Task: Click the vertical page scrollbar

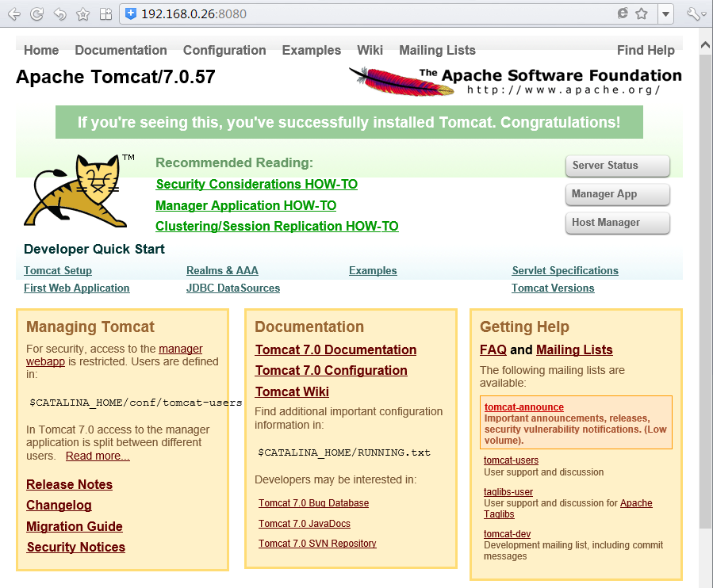Action: tap(705, 285)
